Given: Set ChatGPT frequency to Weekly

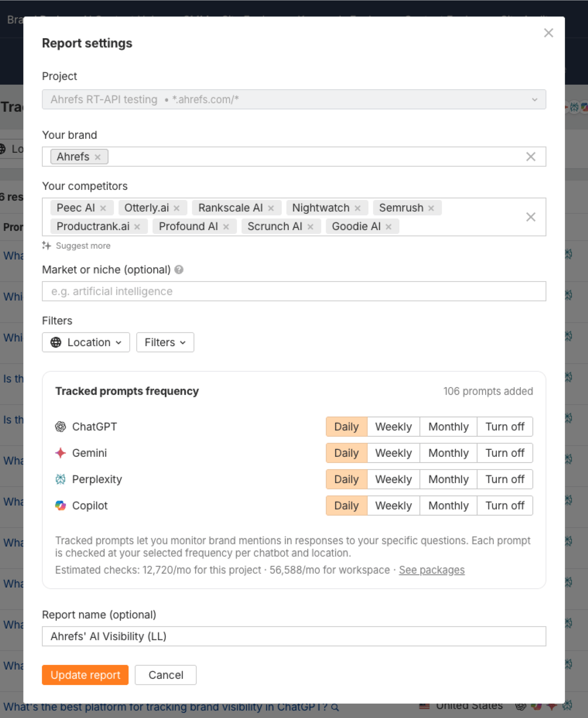Looking at the screenshot, I should coord(393,427).
